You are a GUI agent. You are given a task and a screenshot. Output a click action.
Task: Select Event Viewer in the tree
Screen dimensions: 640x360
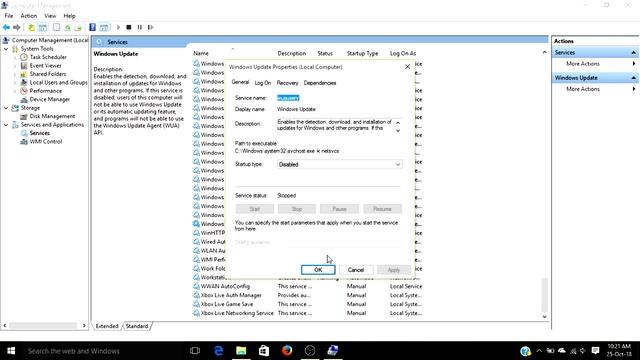pos(45,66)
